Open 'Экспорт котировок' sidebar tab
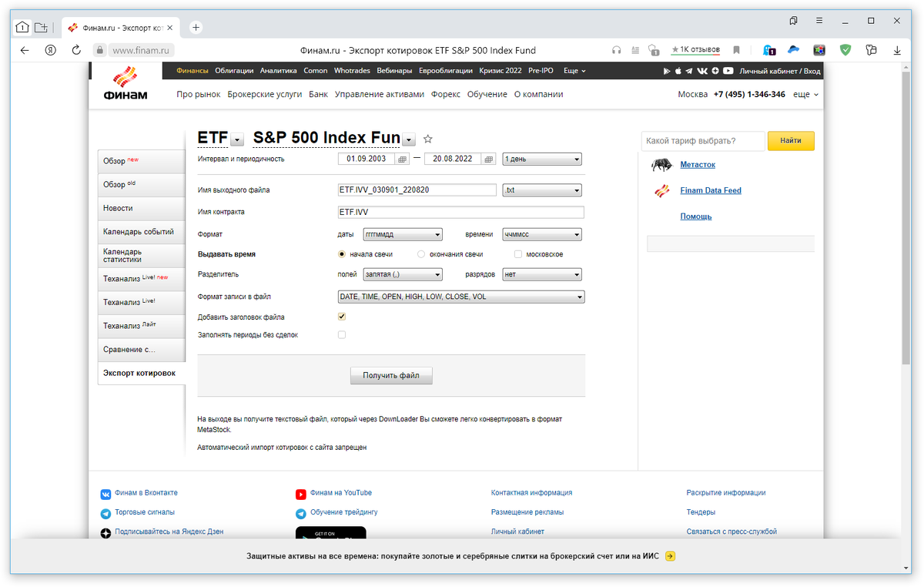The width and height of the screenshot is (924, 587). [142, 373]
